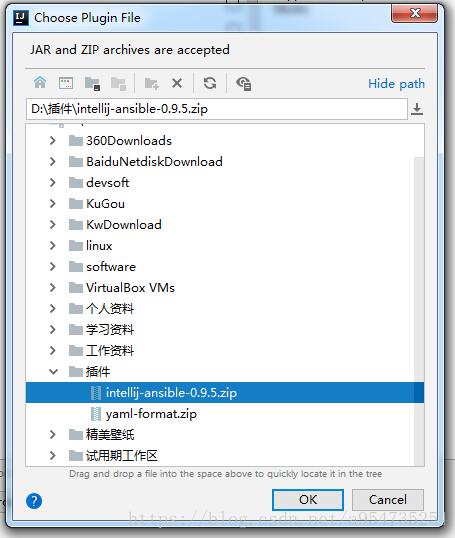Confirm selection with OK button
Image resolution: width=455 pixels, height=538 pixels.
[x=308, y=500]
